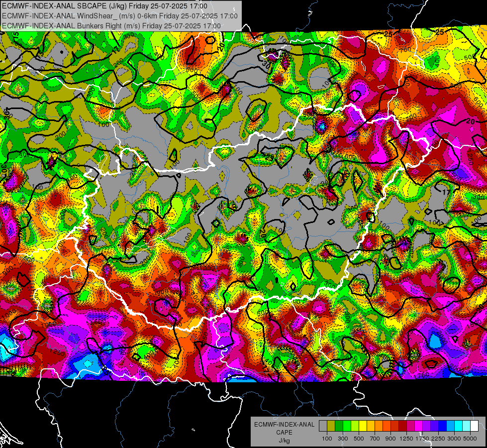487x448 pixels.
Task: Click the ECMWF-INDEX-ANAL label in the legend
Action: tap(284, 425)
